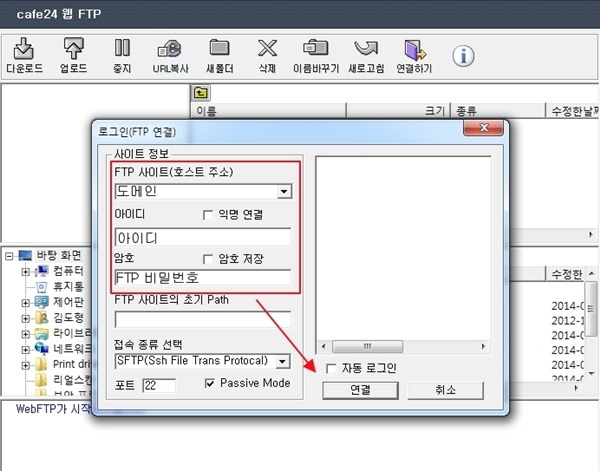Toggle the 자동 로그인 checkbox
Viewport: 600px width, 471px height.
(331, 368)
